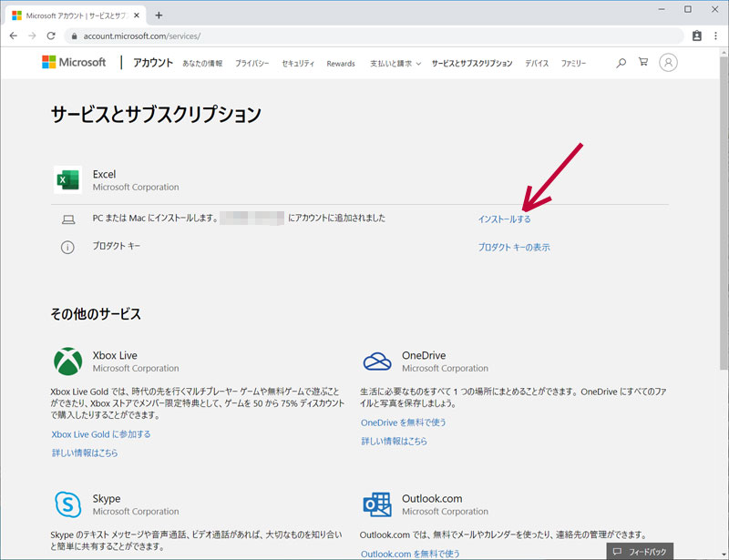Open the プライバシー menu item
The width and height of the screenshot is (729, 560).
click(x=252, y=64)
